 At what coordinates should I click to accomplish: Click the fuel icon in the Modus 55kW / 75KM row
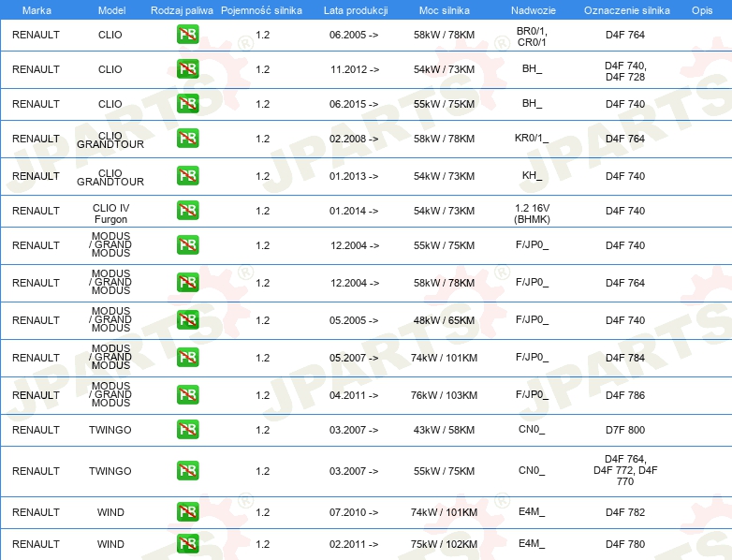[187, 245]
